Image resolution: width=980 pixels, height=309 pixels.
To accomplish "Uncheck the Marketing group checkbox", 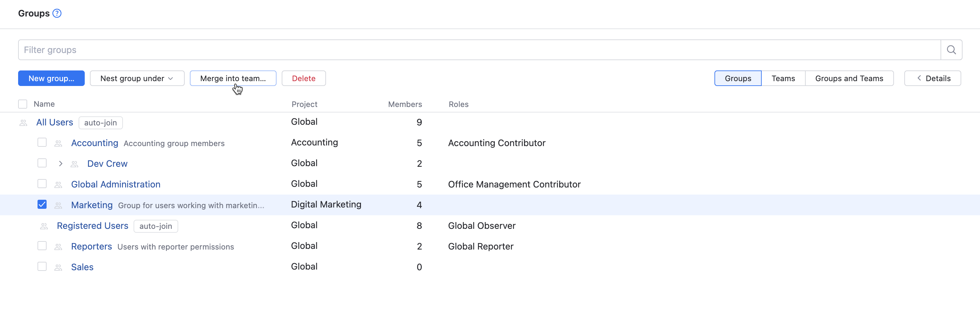I will click(42, 205).
